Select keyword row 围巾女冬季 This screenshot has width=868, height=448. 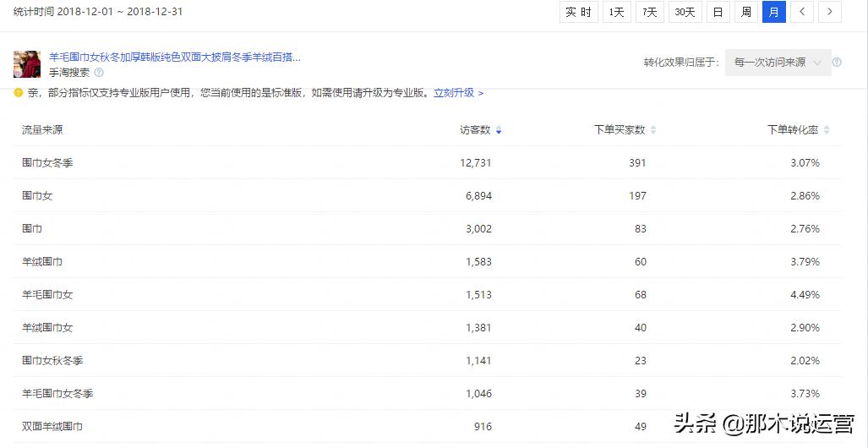point(428,163)
